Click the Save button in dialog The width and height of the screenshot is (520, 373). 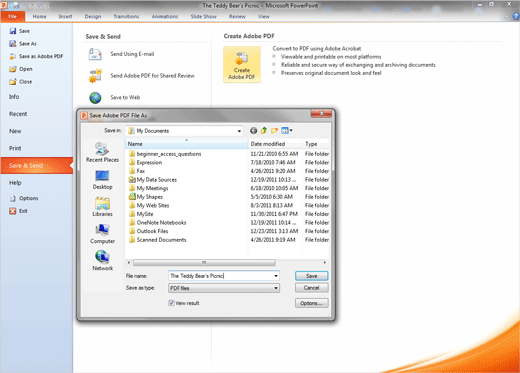pyautogui.click(x=311, y=276)
